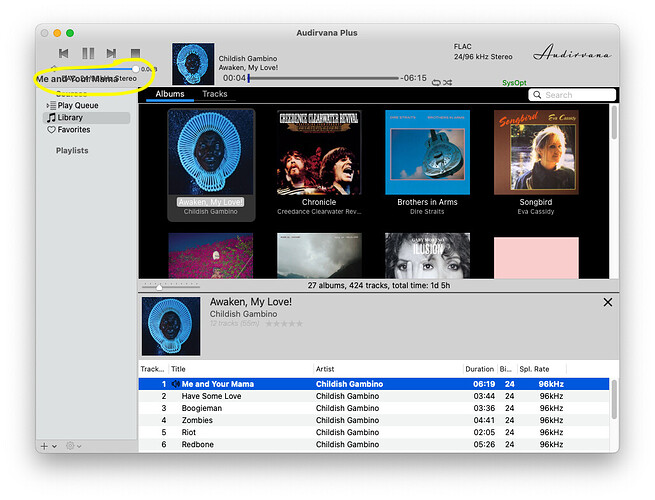This screenshot has height=500, width=655.
Task: Click the album grid scrollbar
Action: [614, 123]
